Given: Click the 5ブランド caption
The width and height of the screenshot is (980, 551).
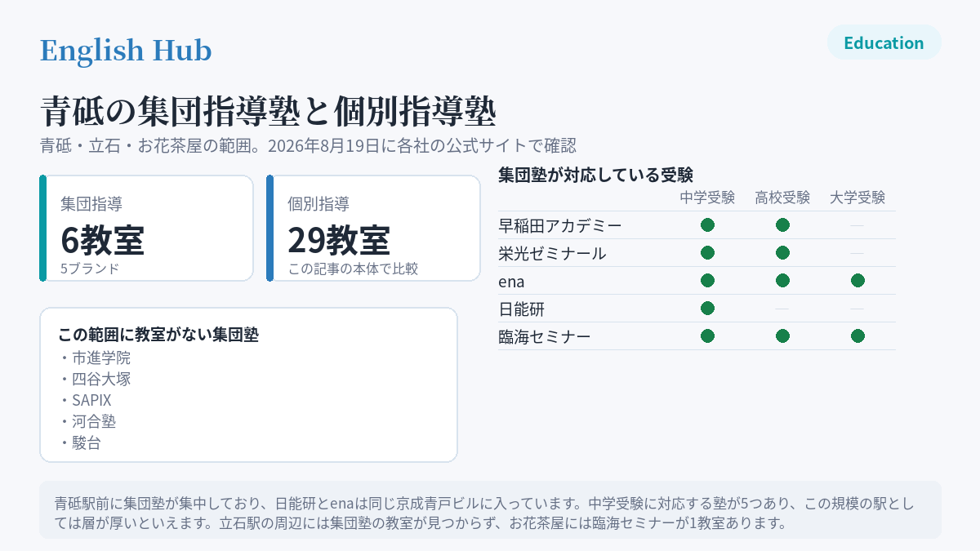Looking at the screenshot, I should tap(90, 268).
